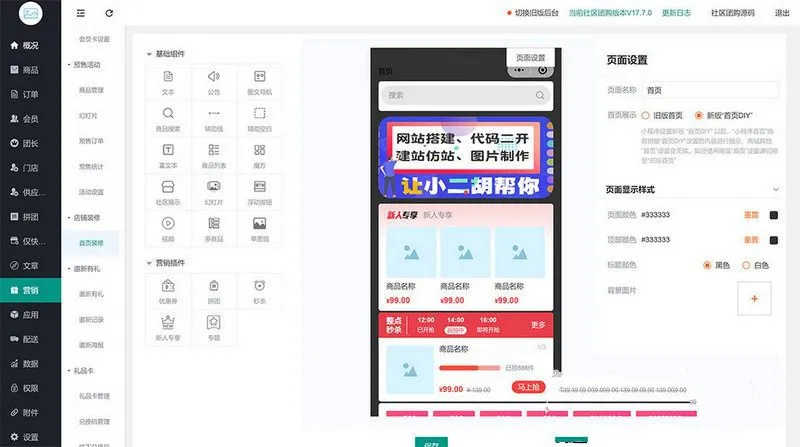Add the 秒杀 flash sale plugin
Screen dimensions: 800x447
[260, 292]
